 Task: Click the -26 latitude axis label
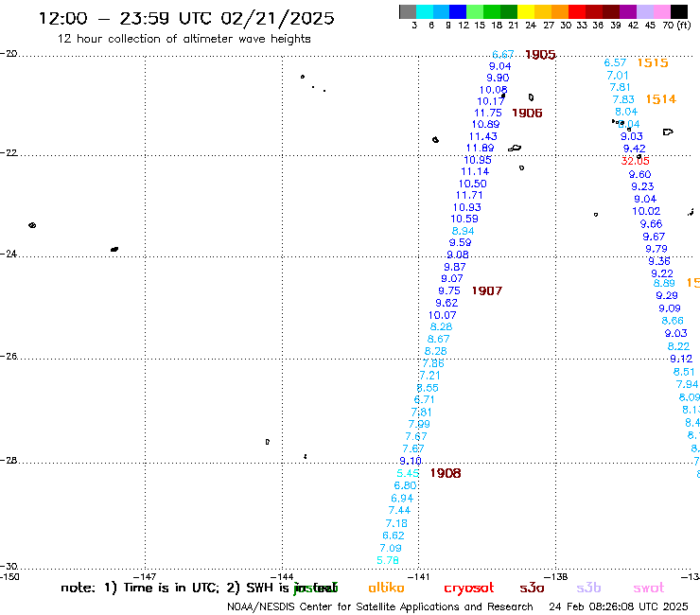click(x=9, y=357)
